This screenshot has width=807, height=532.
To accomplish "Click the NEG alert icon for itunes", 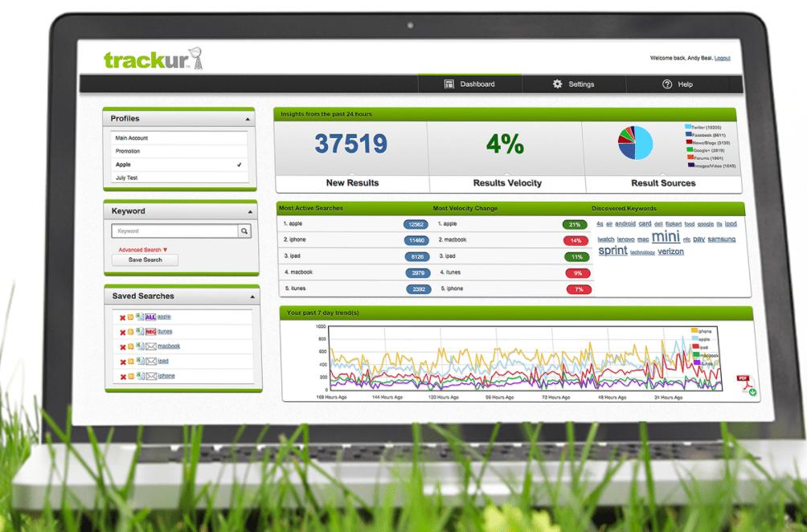I will (150, 332).
